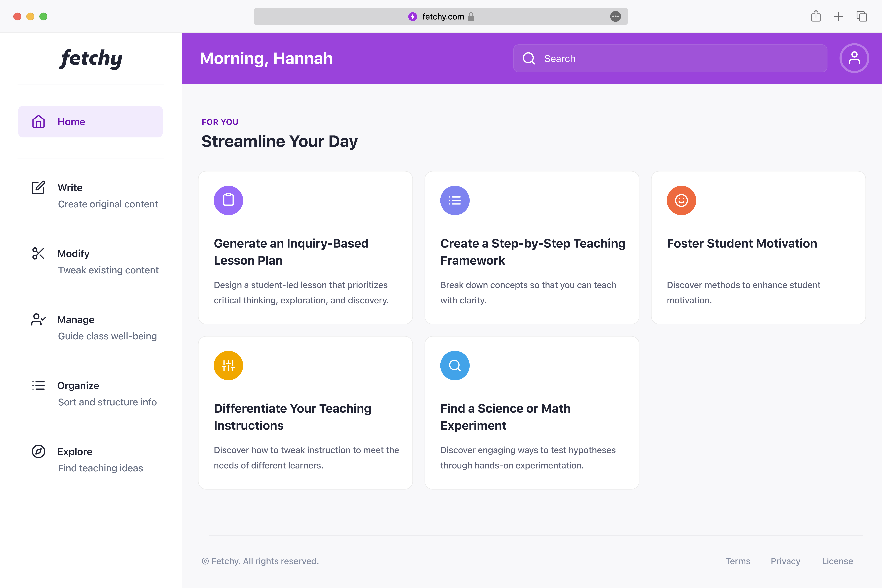Viewport: 882px width, 588px height.
Task: Click the orange smiley face icon
Action: pyautogui.click(x=681, y=200)
